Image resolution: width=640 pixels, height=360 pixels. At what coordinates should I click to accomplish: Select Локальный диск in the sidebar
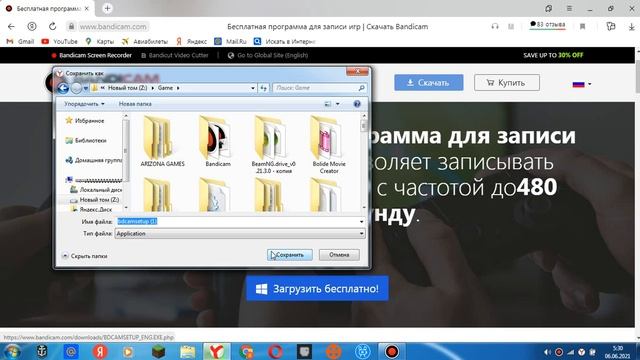pos(96,190)
